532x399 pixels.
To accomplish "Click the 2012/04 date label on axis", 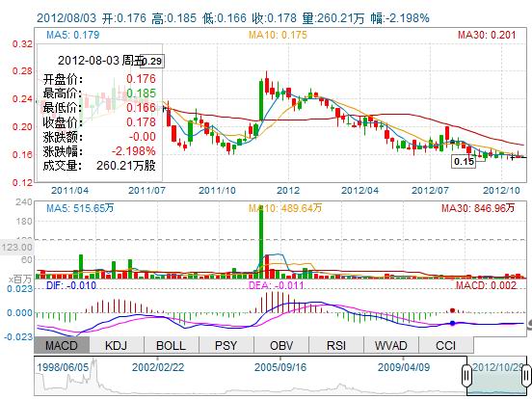I will (359, 190).
